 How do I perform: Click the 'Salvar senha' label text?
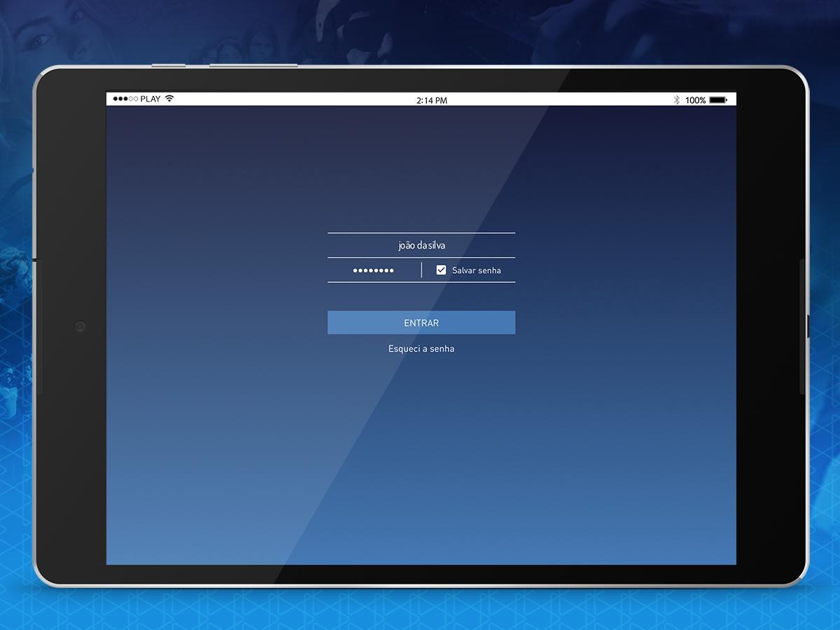pyautogui.click(x=476, y=270)
